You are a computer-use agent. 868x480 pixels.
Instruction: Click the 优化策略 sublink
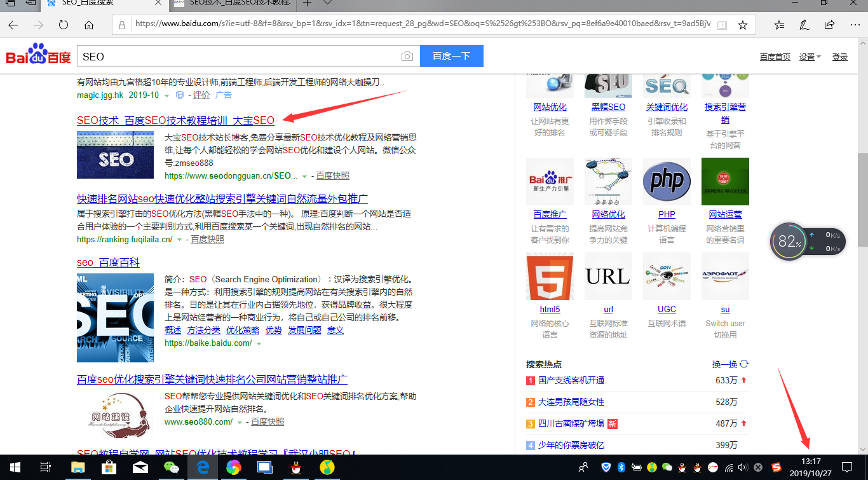tap(243, 331)
